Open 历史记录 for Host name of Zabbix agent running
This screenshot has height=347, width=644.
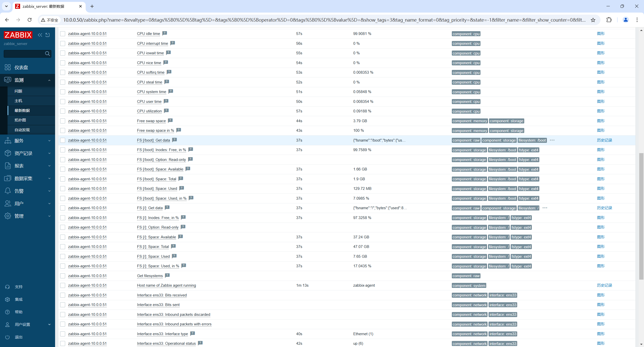(604, 285)
